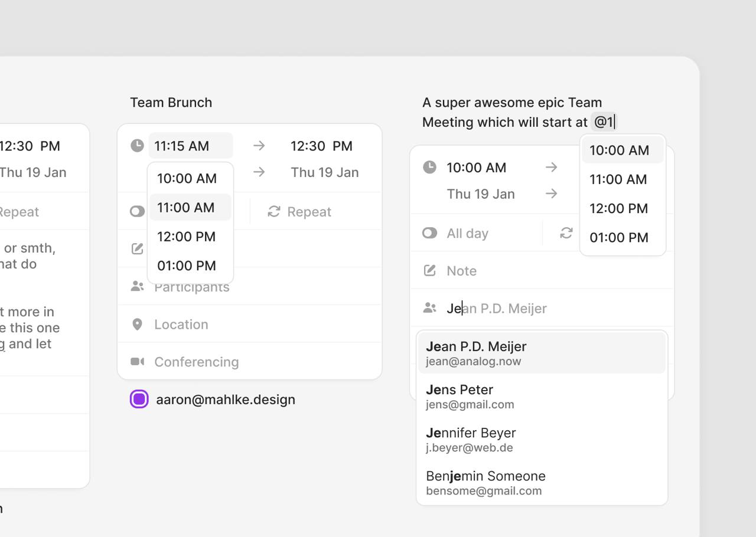Viewport: 756px width, 537px height.
Task: Click the Repeat button in Team Brunch card
Action: pos(300,211)
